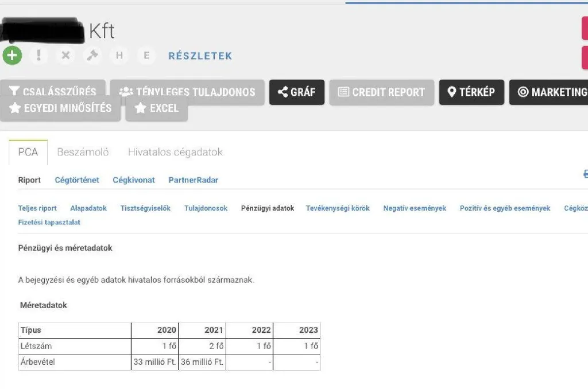Viewport: 588px width, 389px height.
Task: Click the E circle status icon
Action: click(146, 56)
